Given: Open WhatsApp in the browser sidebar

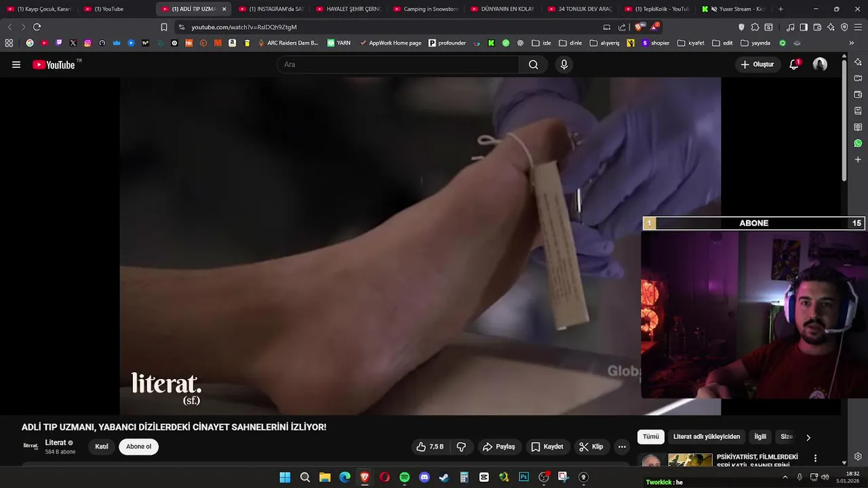Looking at the screenshot, I should 858,143.
